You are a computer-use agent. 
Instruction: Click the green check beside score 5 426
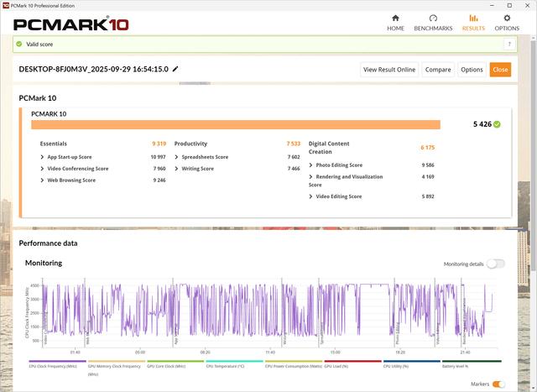point(497,124)
